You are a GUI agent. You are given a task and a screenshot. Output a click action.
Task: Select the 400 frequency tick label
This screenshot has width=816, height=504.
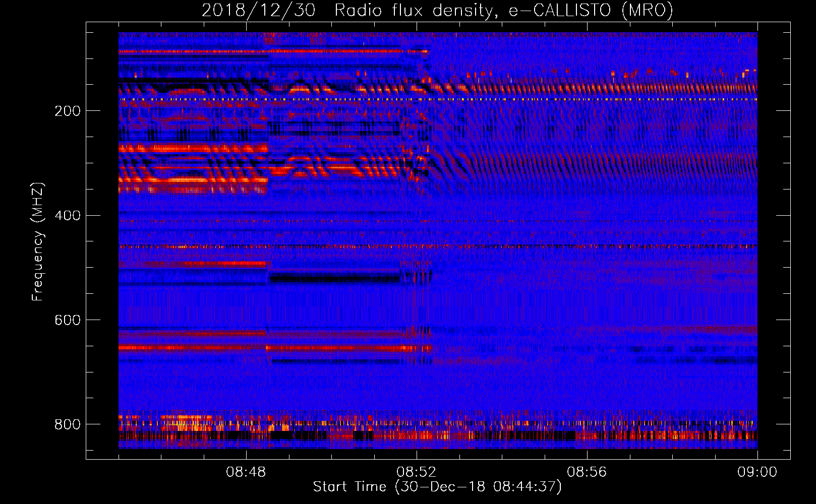[x=67, y=216]
